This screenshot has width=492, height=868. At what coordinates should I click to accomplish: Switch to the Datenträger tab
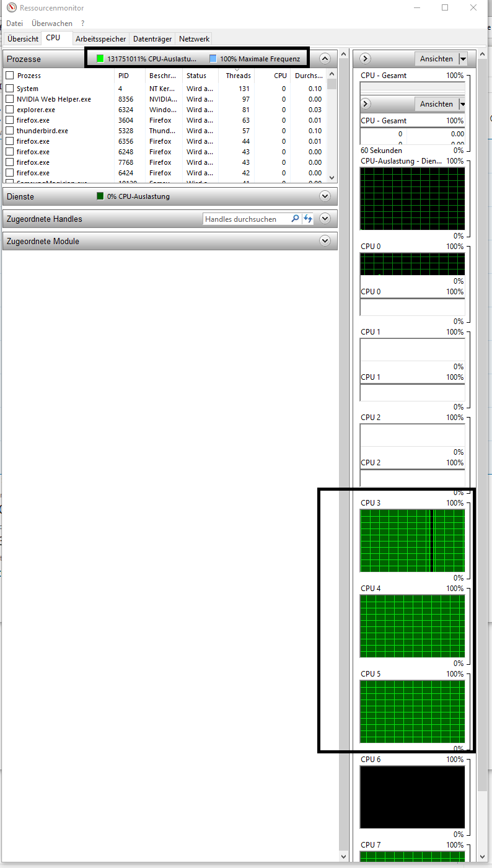152,38
